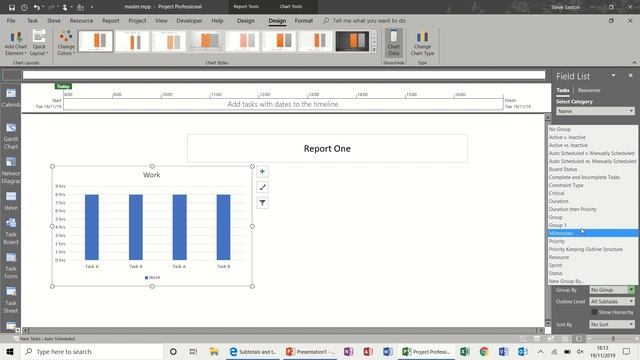Open the Quick Layout gallery
Image resolution: width=640 pixels, height=360 pixels.
pyautogui.click(x=39, y=43)
